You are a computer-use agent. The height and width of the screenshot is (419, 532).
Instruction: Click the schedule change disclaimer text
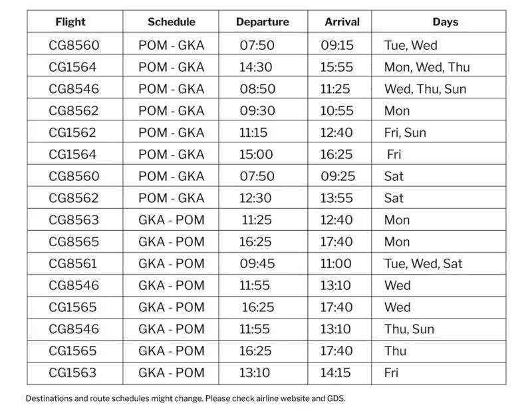click(186, 399)
